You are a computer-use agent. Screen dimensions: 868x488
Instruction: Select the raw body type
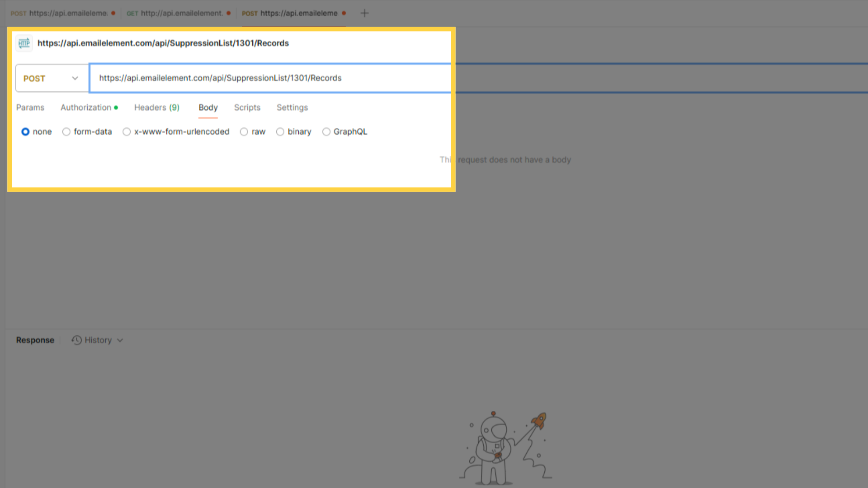pyautogui.click(x=253, y=131)
